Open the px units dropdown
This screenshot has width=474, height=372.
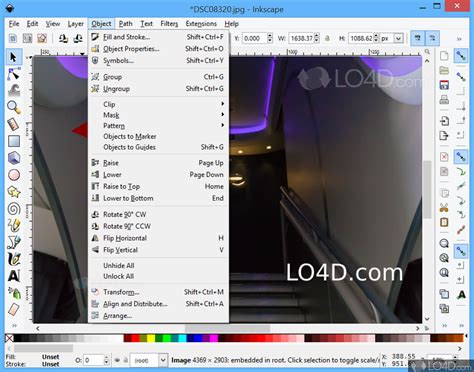[392, 38]
